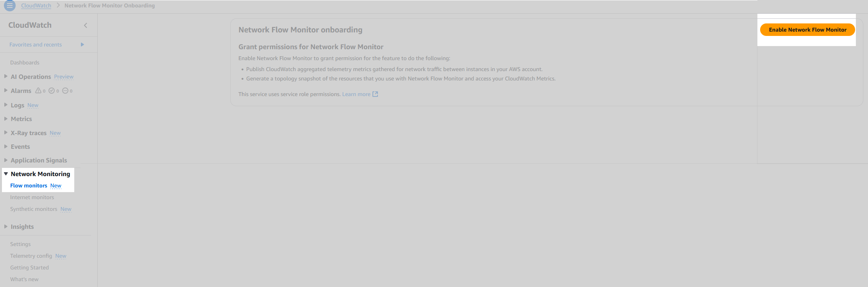Click the bullet starting with Generate a topology snapshot

401,78
